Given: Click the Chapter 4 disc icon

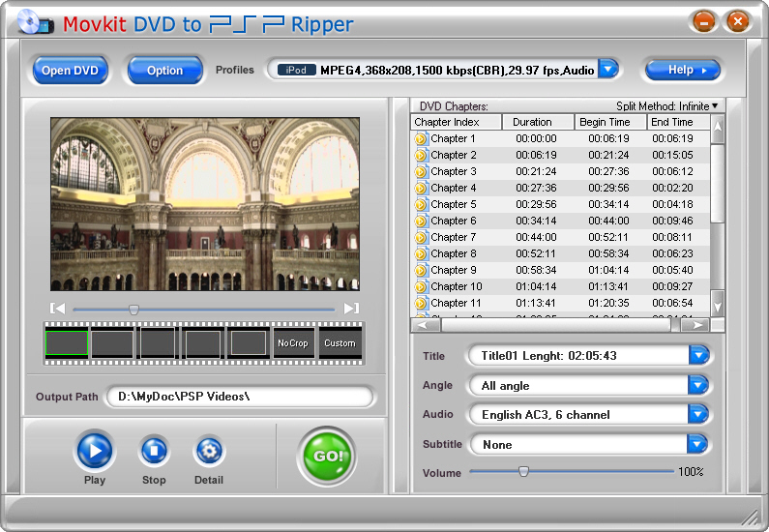Looking at the screenshot, I should point(421,189).
